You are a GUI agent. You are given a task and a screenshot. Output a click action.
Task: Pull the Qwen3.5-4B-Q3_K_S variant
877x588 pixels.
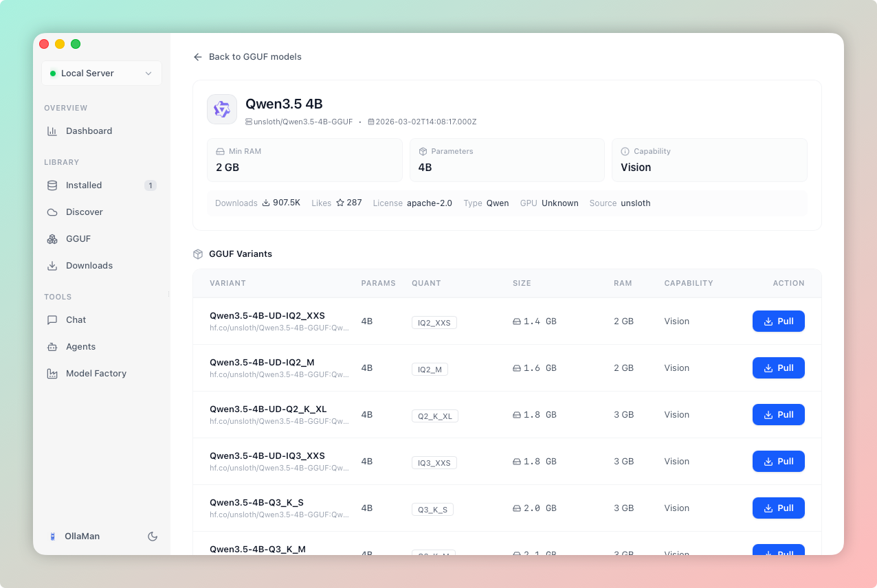click(x=779, y=508)
